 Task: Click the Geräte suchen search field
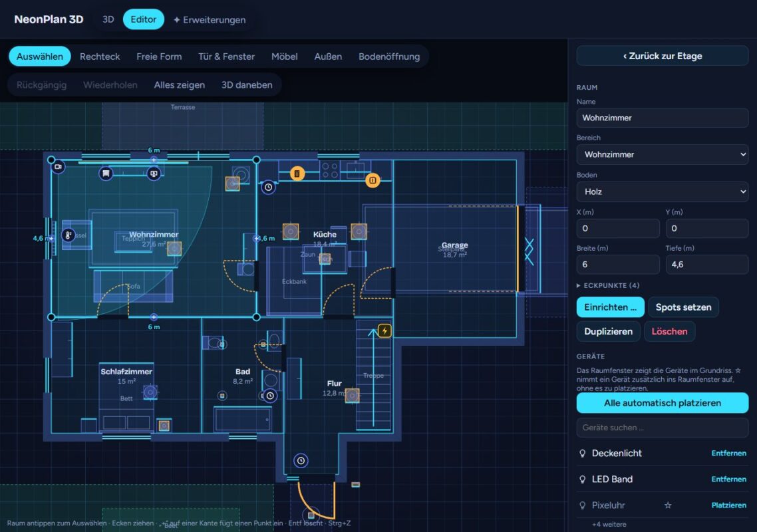(663, 427)
